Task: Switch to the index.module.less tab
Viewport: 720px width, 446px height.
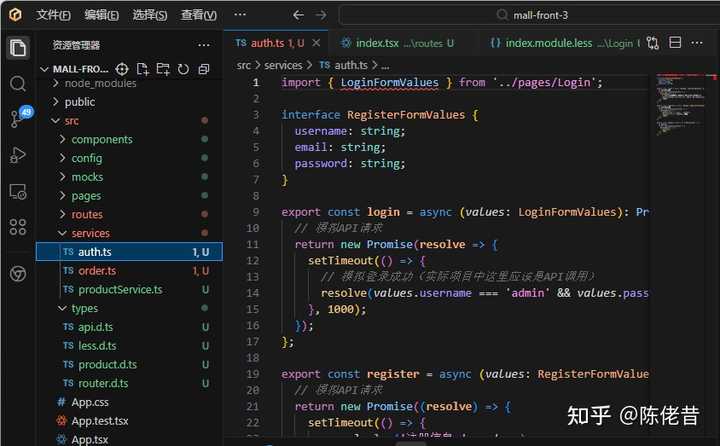Action: click(547, 44)
